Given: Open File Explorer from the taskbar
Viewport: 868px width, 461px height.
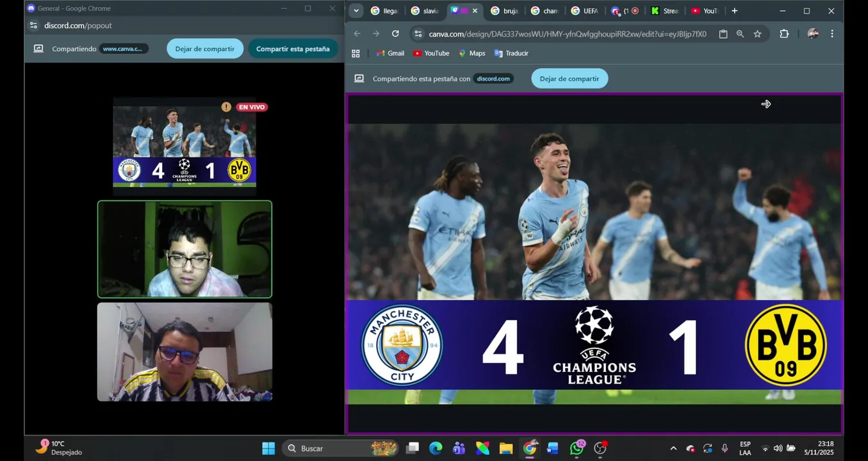Looking at the screenshot, I should click(506, 448).
